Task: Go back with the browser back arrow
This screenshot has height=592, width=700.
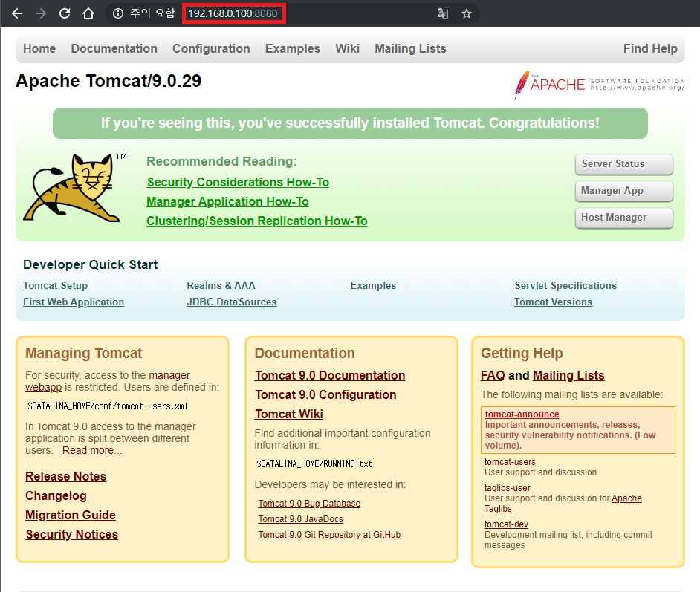Action: (17, 13)
